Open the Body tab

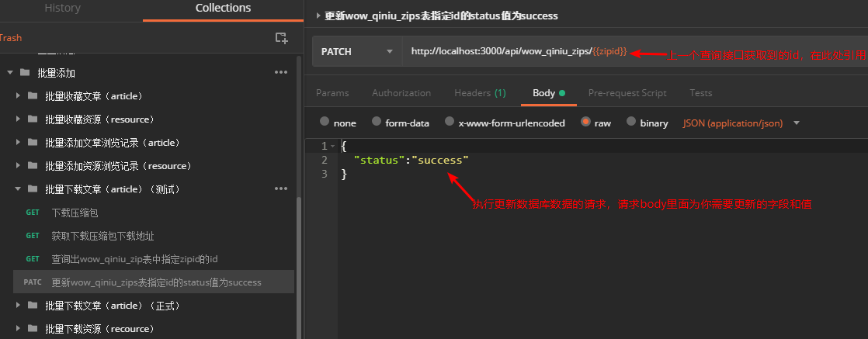click(549, 93)
